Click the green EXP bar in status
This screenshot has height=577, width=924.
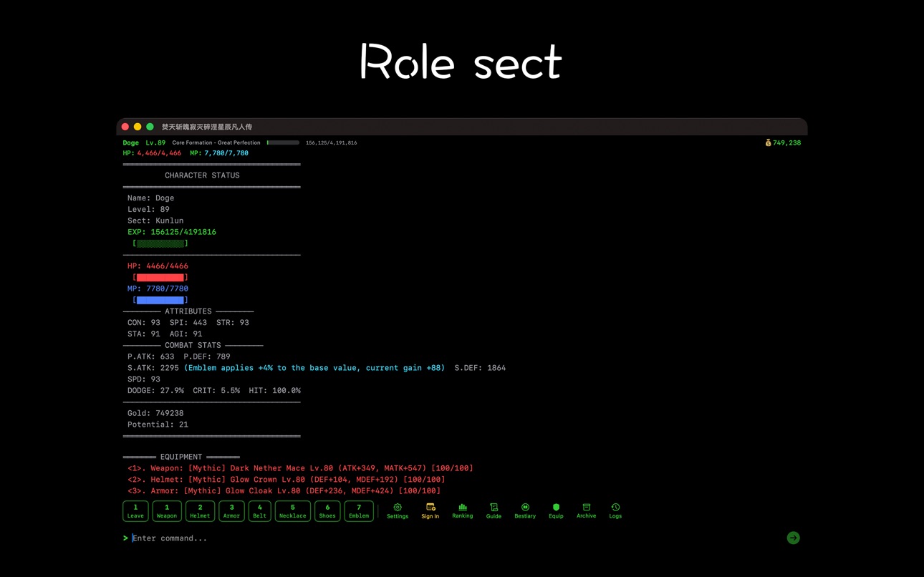coord(160,243)
